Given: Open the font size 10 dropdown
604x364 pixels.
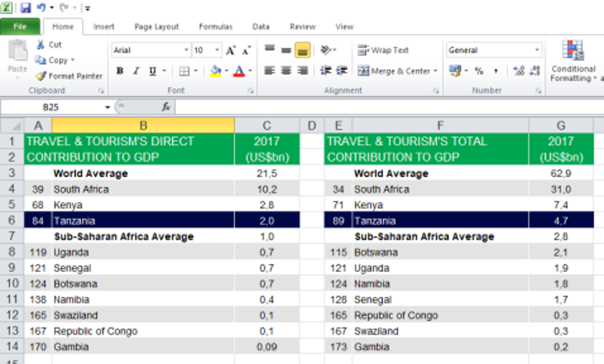Looking at the screenshot, I should click(x=217, y=50).
